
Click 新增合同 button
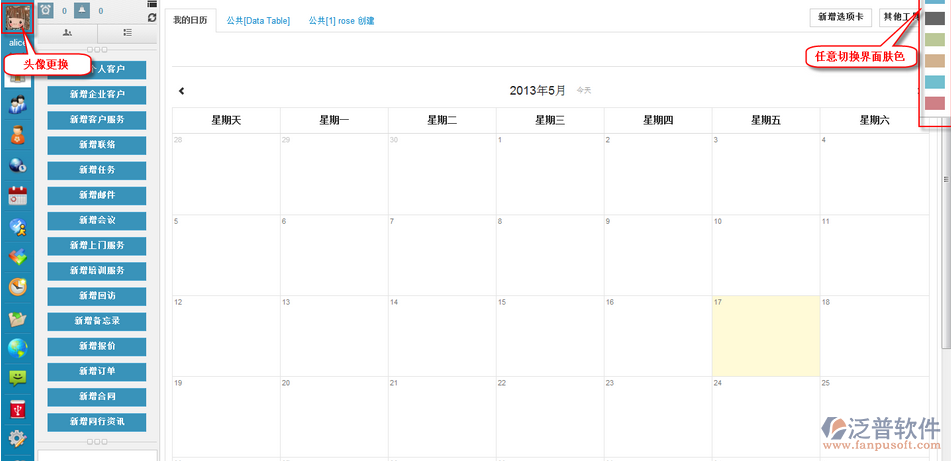(x=97, y=397)
